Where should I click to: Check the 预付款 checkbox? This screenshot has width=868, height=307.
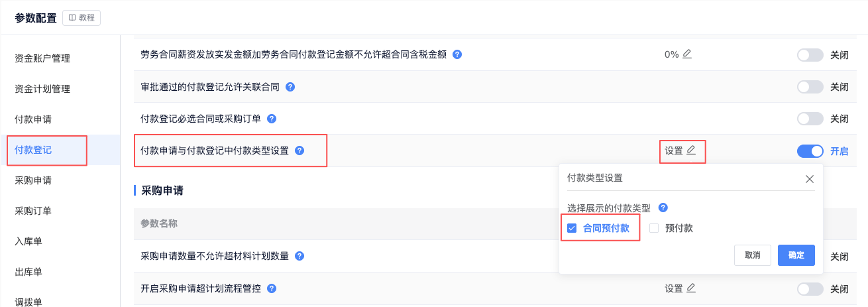click(654, 229)
